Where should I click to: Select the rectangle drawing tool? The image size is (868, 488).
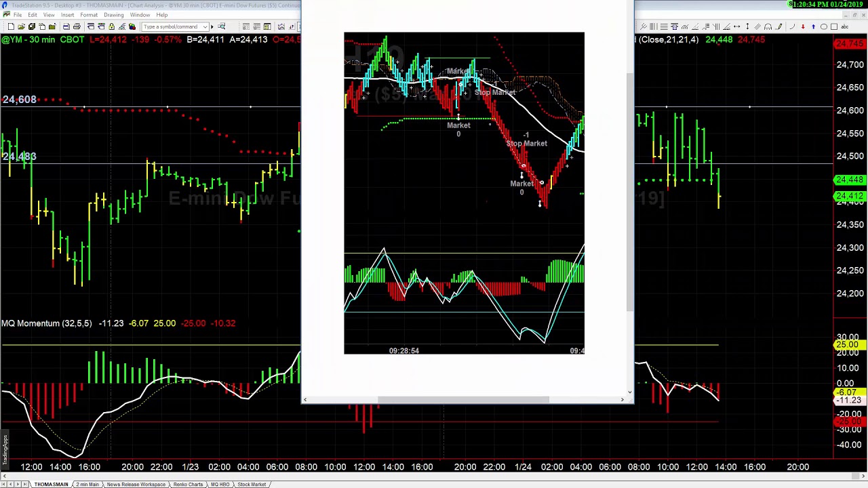point(835,27)
